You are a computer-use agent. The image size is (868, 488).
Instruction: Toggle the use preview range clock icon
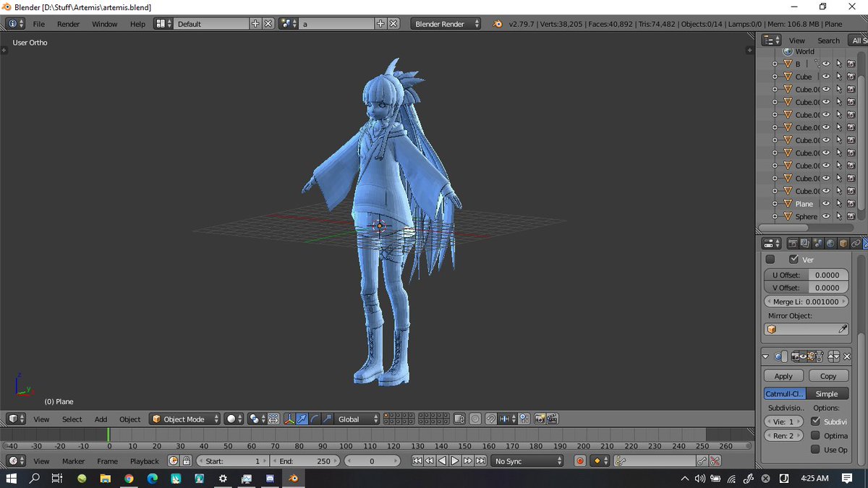(x=173, y=461)
